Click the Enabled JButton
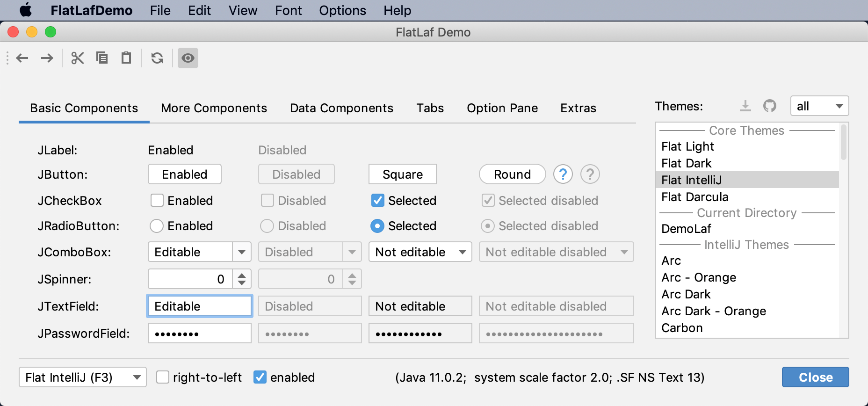Image resolution: width=868 pixels, height=406 pixels. [185, 174]
